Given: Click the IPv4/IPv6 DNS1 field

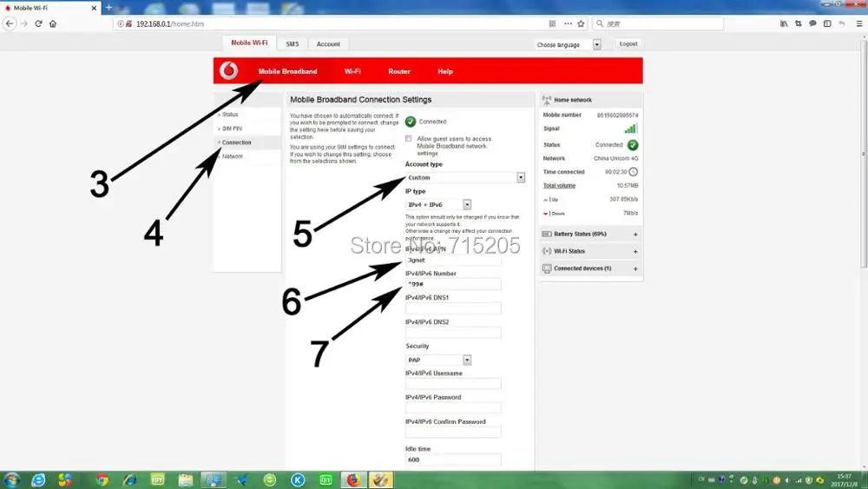Looking at the screenshot, I should pyautogui.click(x=453, y=308).
